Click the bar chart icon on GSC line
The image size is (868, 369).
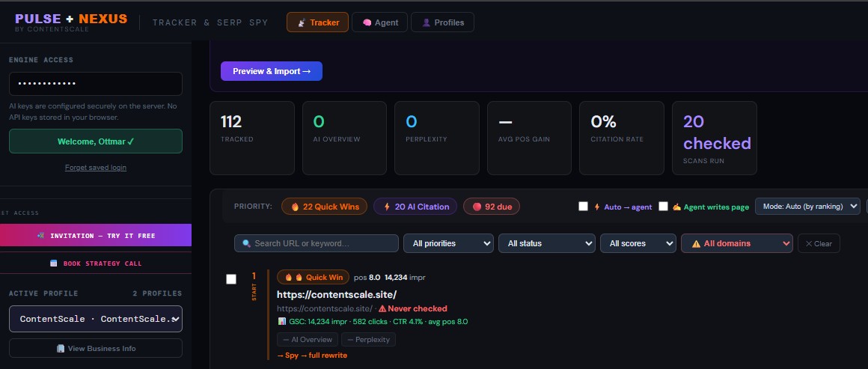pos(282,321)
